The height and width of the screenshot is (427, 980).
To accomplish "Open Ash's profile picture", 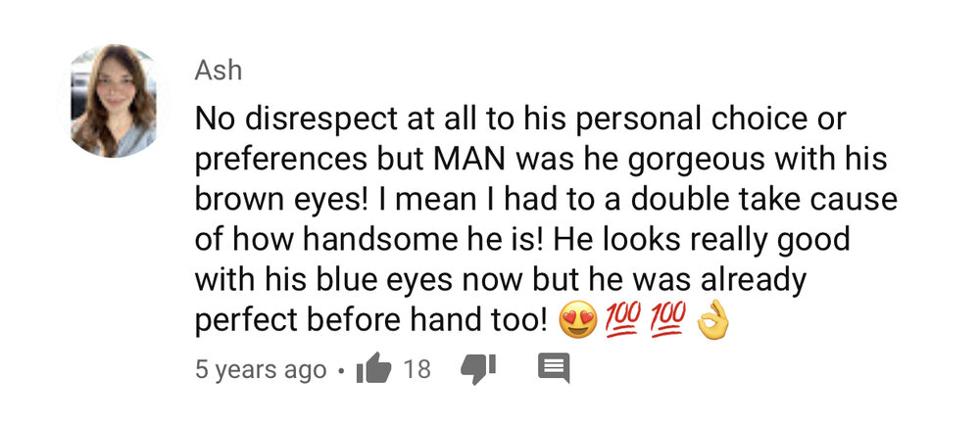I will [x=114, y=101].
